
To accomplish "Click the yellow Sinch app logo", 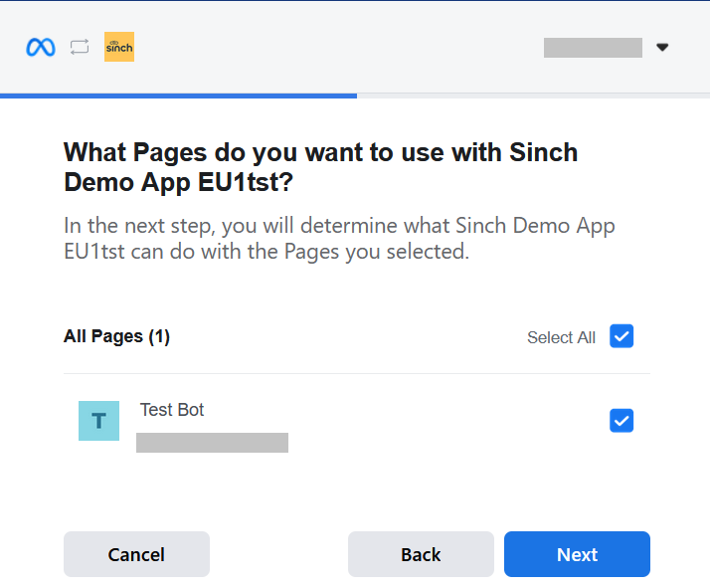I will coord(119,47).
